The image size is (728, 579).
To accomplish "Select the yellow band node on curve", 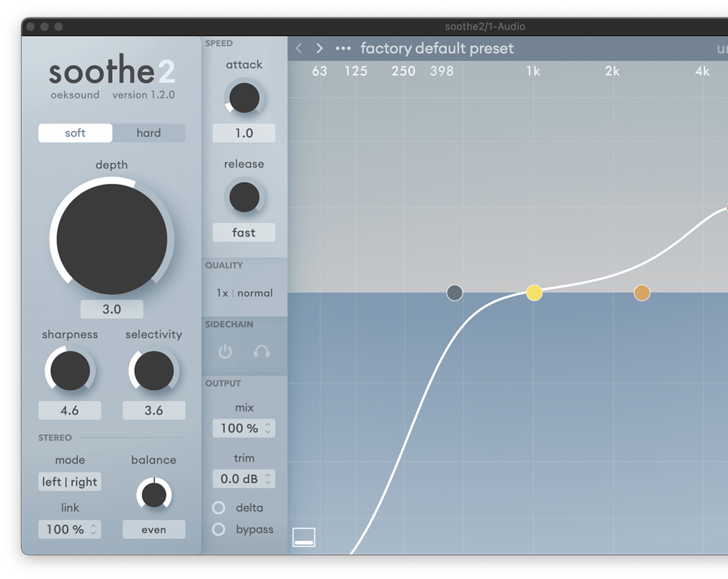I will [535, 293].
